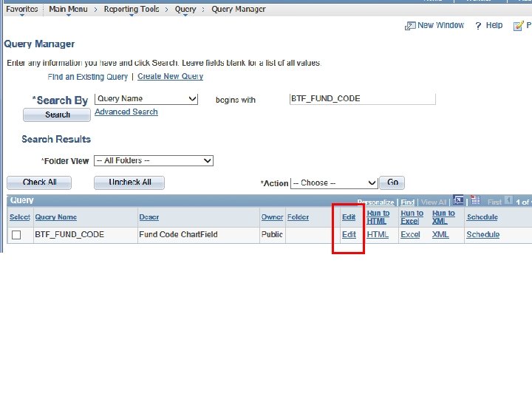This screenshot has height=399, width=532.
Task: Sort by Folder column header
Action: pos(299,217)
